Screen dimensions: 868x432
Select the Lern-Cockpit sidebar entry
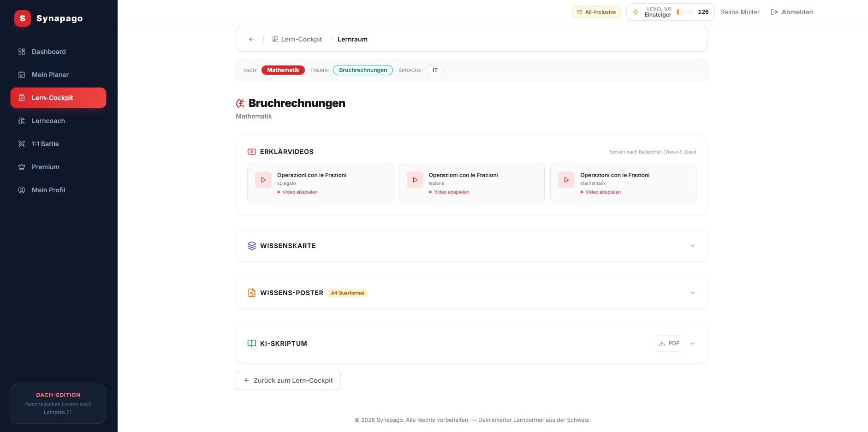tap(58, 98)
